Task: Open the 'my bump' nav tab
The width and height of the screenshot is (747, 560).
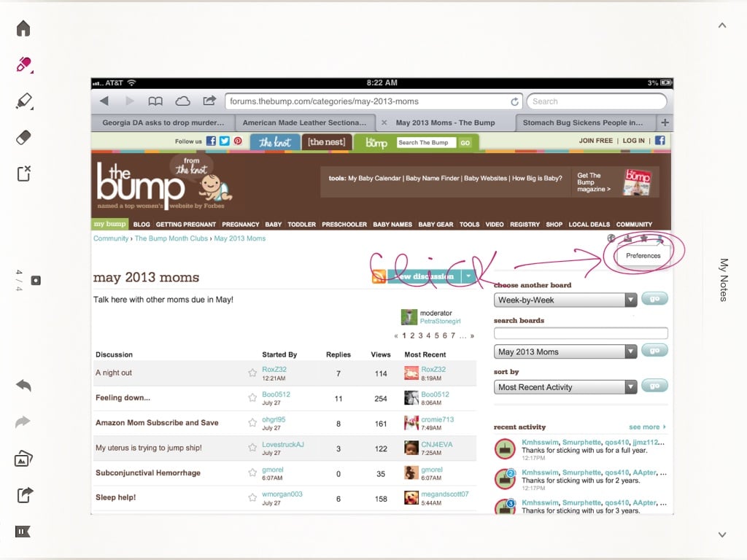Action: coord(109,224)
